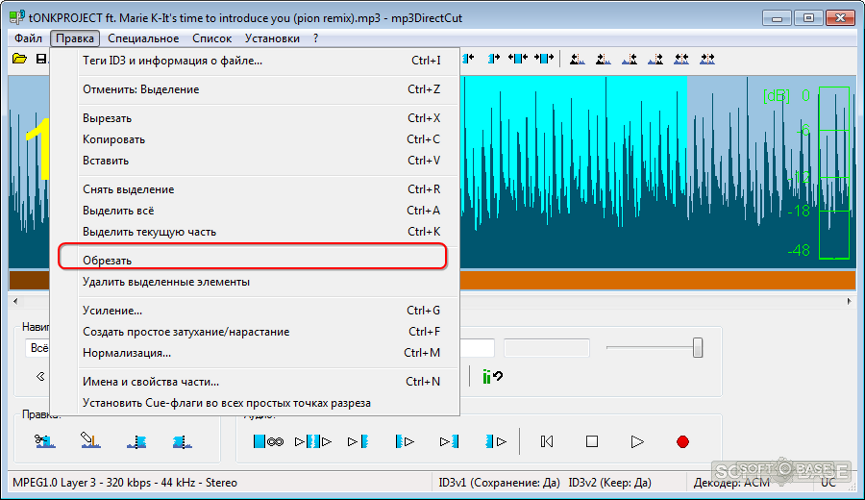Open 'Имена и свойства части...'
Screen dimensions: 865x500
pyautogui.click(x=254, y=381)
